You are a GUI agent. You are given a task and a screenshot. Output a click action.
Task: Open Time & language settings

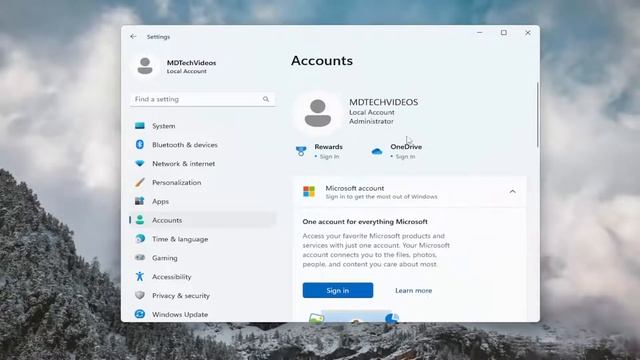(202, 238)
